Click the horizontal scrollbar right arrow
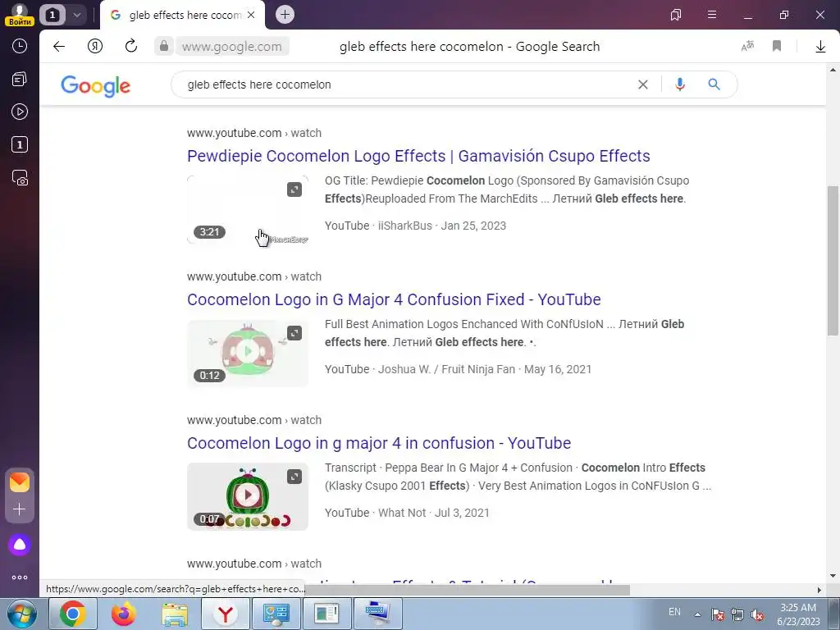The image size is (840, 630). [819, 590]
